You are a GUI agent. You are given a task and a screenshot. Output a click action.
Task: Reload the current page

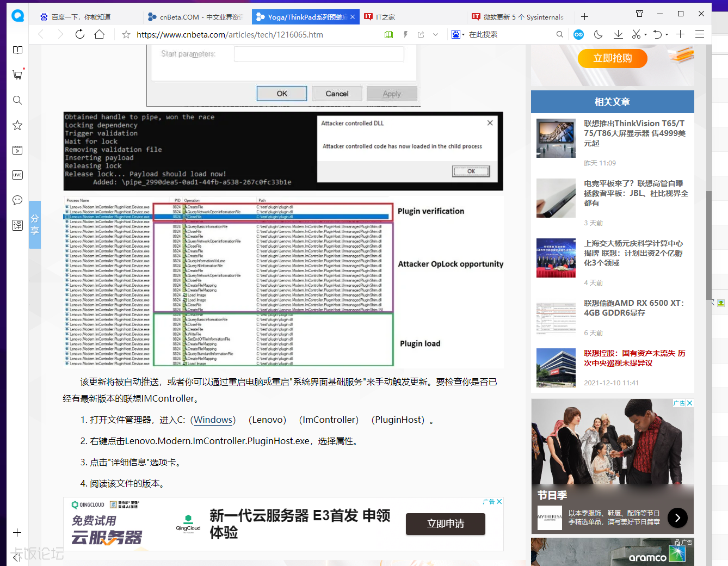point(80,34)
